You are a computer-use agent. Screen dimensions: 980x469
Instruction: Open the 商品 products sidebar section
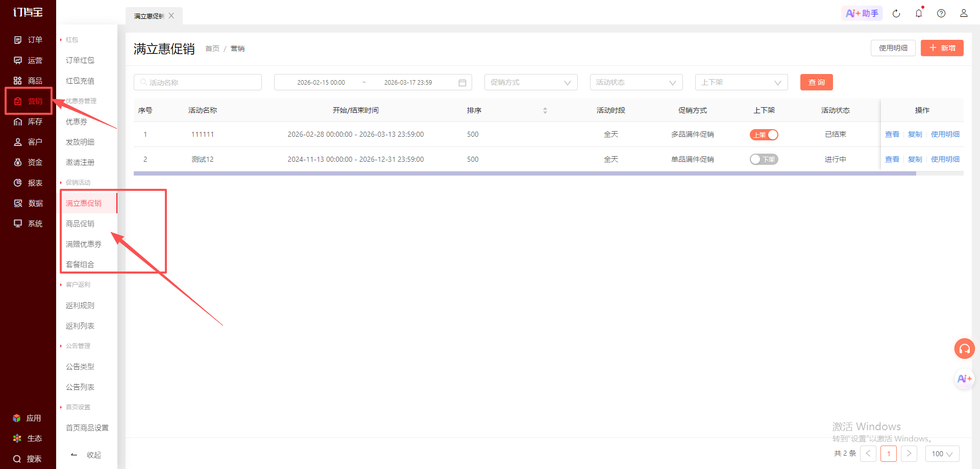(x=28, y=81)
